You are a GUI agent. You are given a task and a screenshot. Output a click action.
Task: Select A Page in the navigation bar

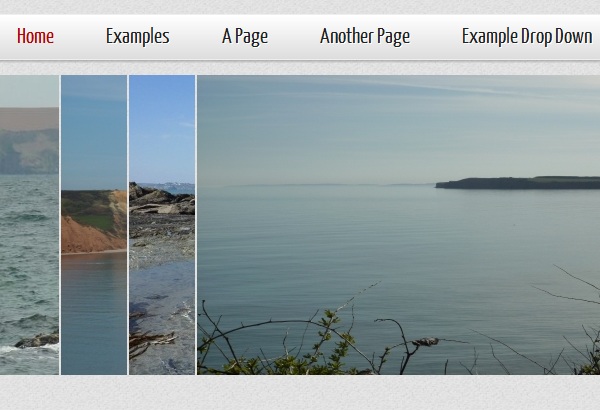[x=245, y=37]
